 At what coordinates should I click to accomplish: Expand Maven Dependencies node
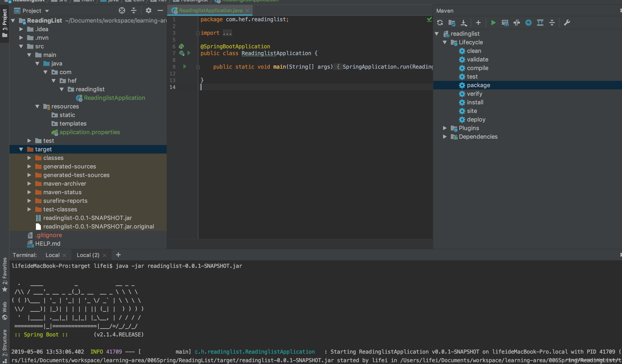point(445,137)
